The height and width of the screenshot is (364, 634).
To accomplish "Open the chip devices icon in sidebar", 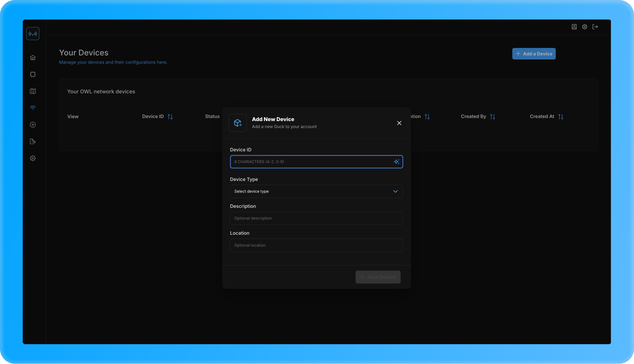I will pos(33,74).
